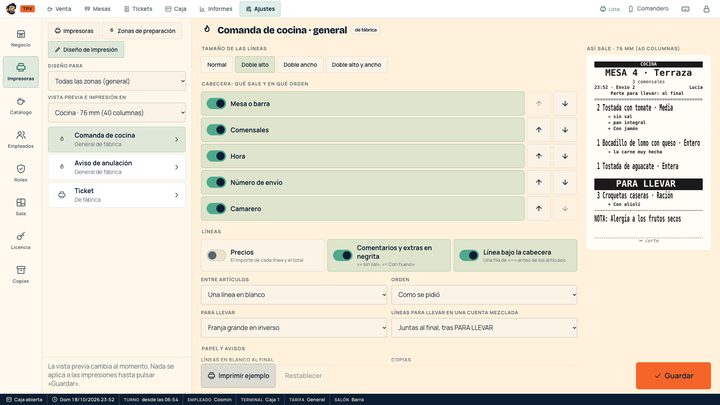This screenshot has width=720, height=405.
Task: Click Imprimir ejemplo button
Action: 238,376
